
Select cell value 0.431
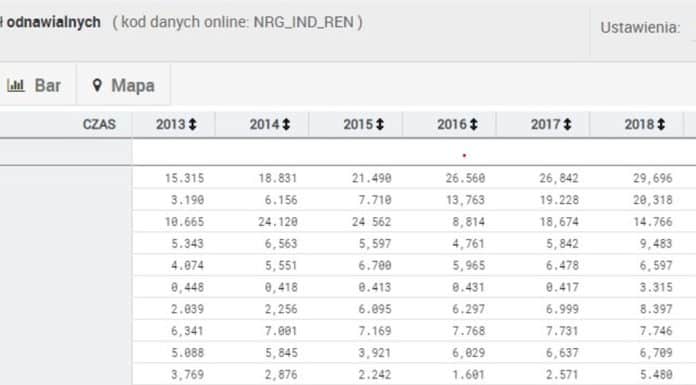coord(469,287)
